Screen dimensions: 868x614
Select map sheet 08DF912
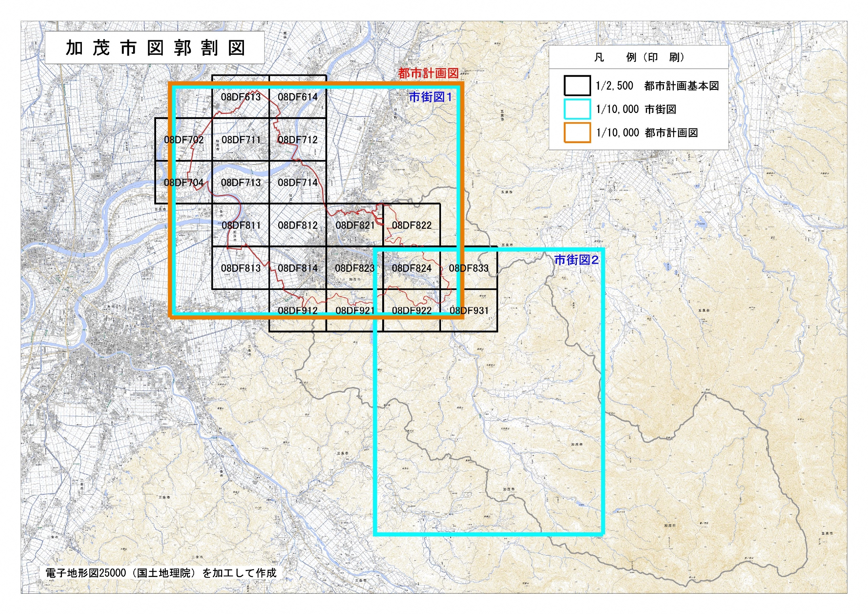[x=297, y=310]
